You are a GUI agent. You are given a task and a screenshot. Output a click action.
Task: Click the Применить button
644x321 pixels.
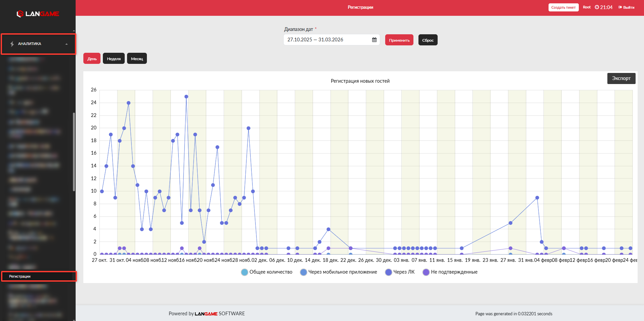(x=399, y=40)
